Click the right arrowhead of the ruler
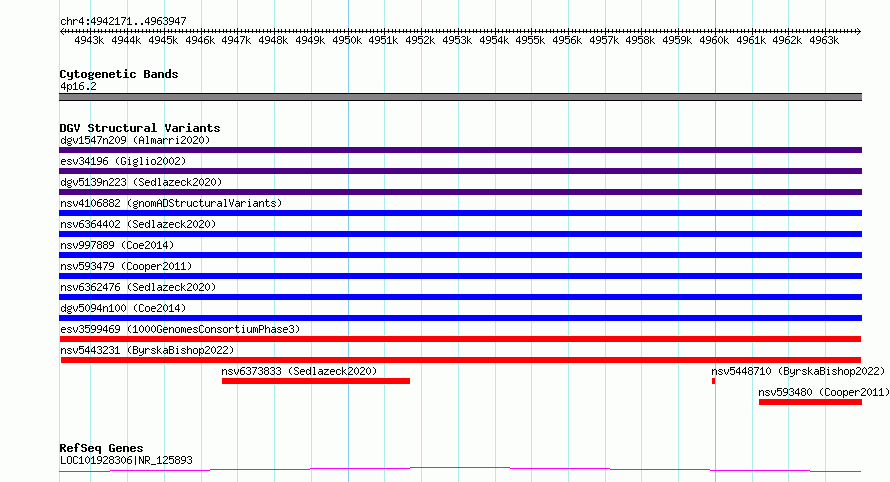The width and height of the screenshot is (890, 482). point(859,31)
